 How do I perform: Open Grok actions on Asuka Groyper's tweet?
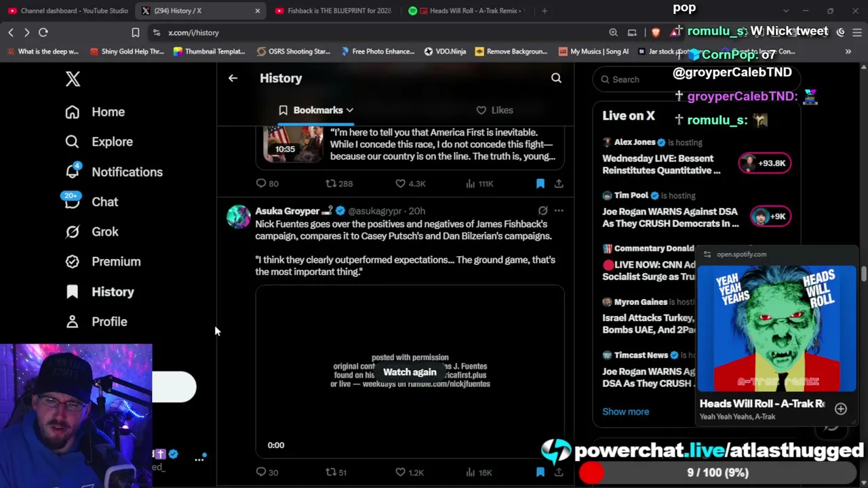tap(542, 211)
